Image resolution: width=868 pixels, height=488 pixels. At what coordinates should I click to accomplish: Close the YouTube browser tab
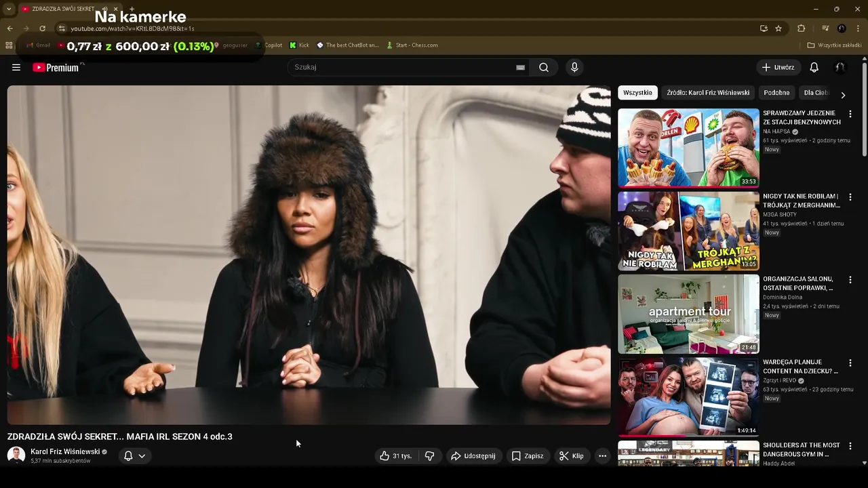coord(115,9)
